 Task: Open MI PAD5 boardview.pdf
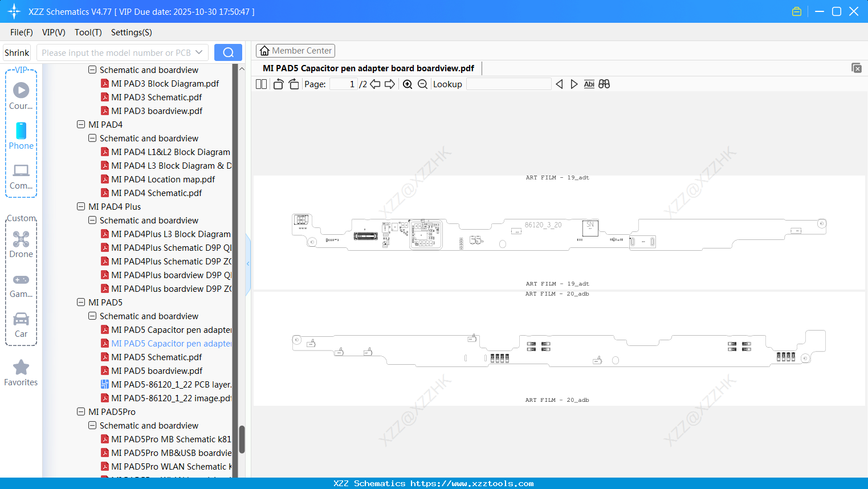(152, 371)
